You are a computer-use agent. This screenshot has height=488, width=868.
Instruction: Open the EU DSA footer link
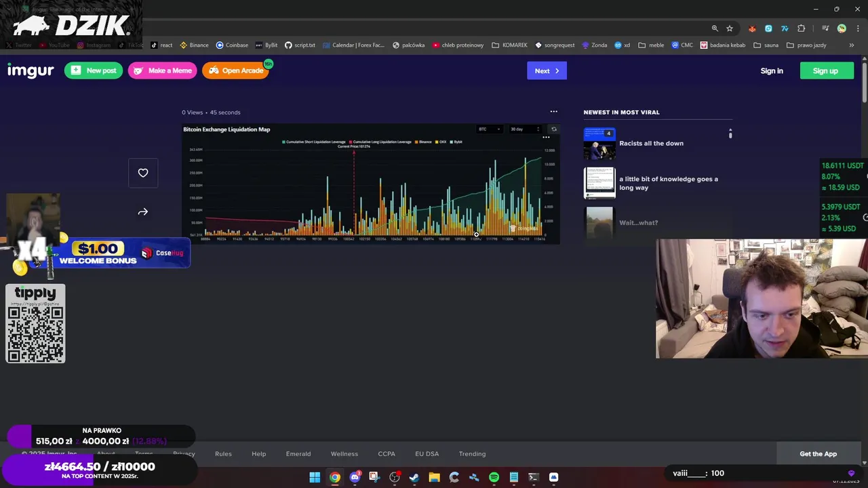427,453
